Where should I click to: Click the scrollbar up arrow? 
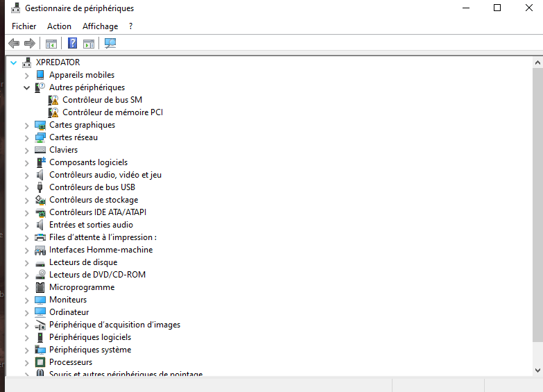(537, 62)
